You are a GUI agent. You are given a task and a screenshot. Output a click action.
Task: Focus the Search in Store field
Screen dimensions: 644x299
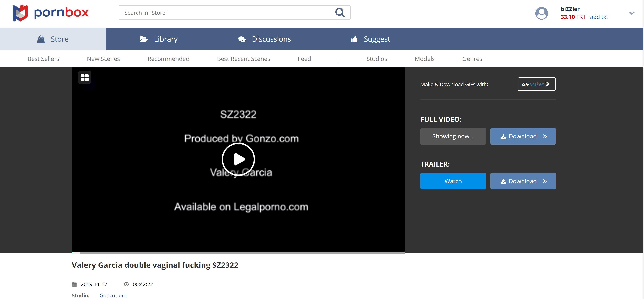[234, 13]
